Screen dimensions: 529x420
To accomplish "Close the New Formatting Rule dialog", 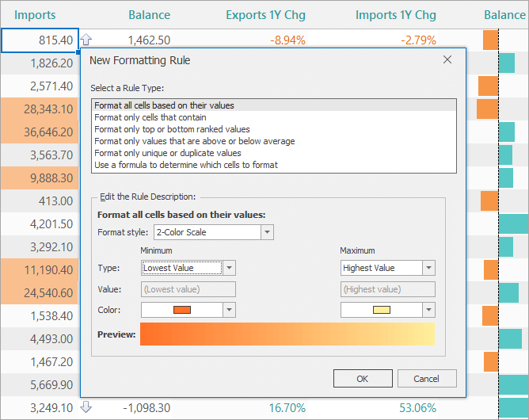I will [x=447, y=60].
